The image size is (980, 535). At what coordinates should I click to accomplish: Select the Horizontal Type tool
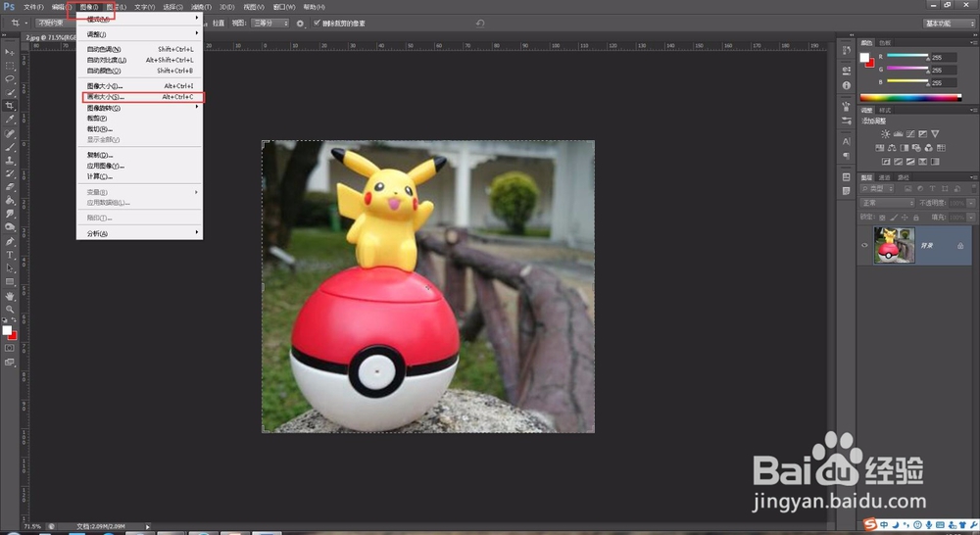pos(10,255)
